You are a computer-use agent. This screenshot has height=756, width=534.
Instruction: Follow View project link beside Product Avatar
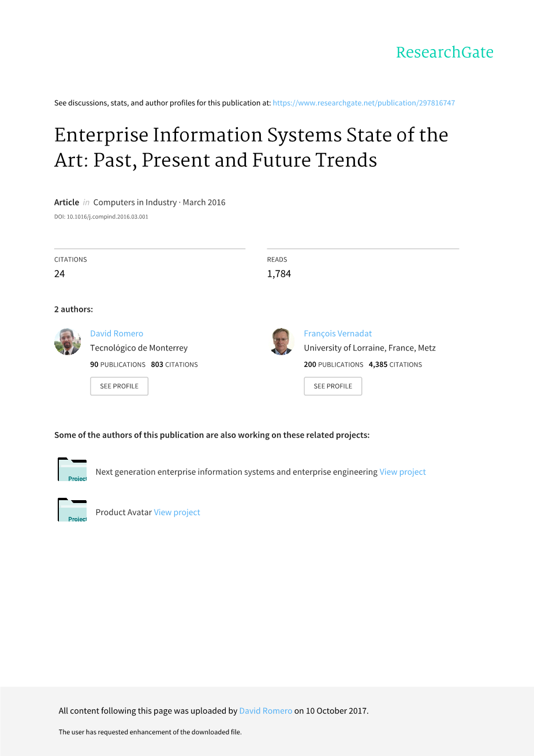[x=177, y=512]
